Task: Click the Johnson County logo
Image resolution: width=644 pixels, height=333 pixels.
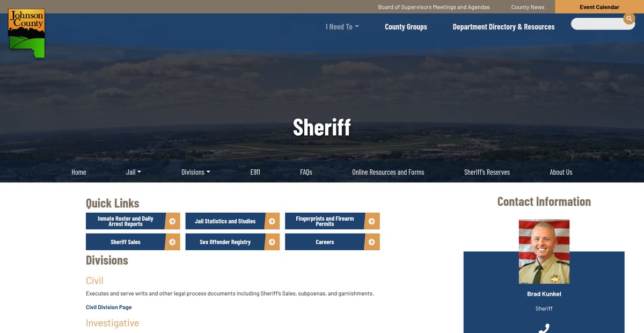Action: (x=26, y=33)
